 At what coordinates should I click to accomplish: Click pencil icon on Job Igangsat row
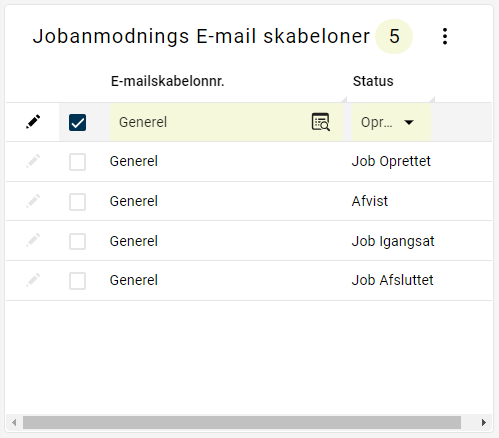(x=33, y=240)
